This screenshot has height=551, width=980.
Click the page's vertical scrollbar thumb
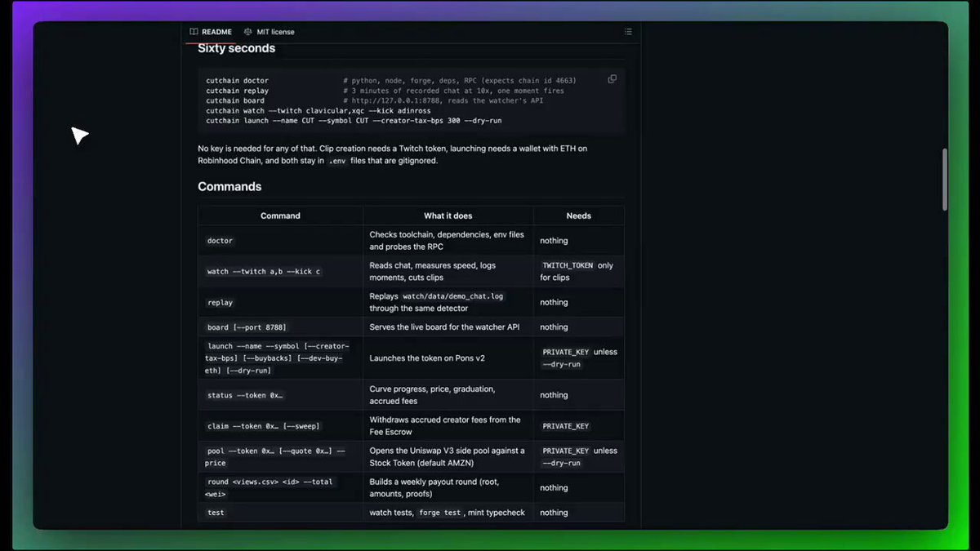[x=946, y=179]
